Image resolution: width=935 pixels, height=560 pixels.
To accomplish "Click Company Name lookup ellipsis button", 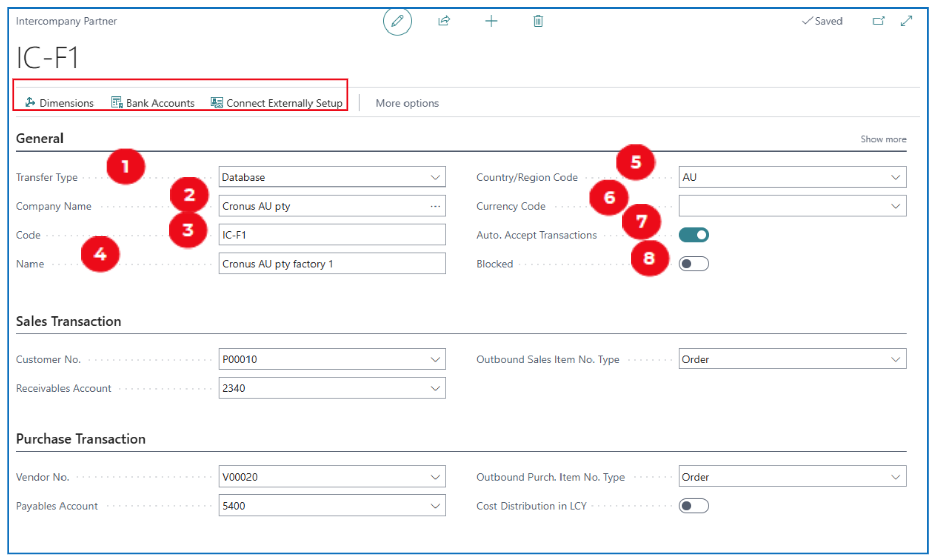I will 435,206.
